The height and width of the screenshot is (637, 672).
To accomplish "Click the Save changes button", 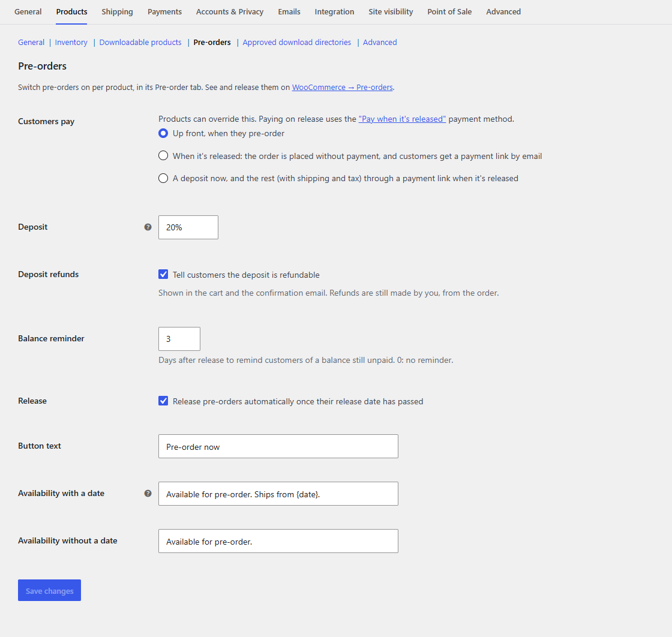I will pos(49,590).
